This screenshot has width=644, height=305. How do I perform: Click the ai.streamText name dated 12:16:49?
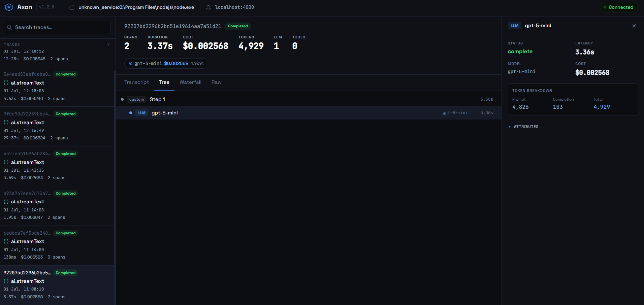point(28,123)
